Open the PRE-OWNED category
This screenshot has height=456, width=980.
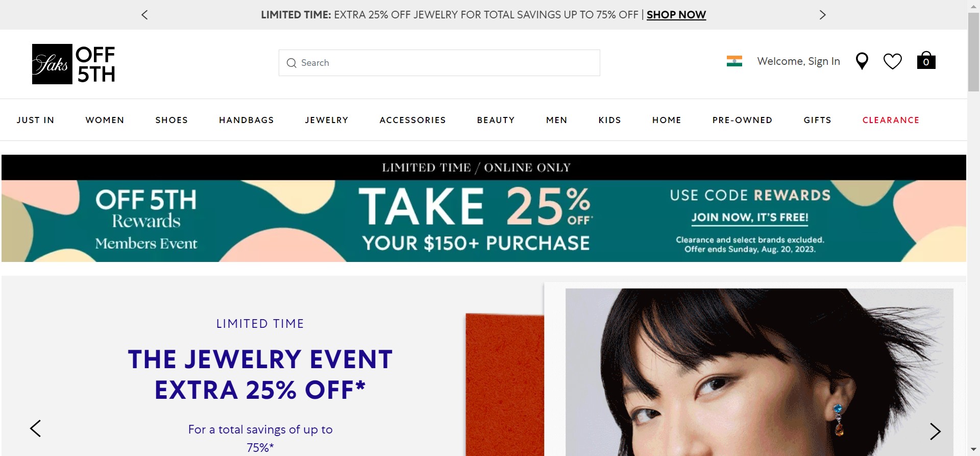tap(742, 120)
